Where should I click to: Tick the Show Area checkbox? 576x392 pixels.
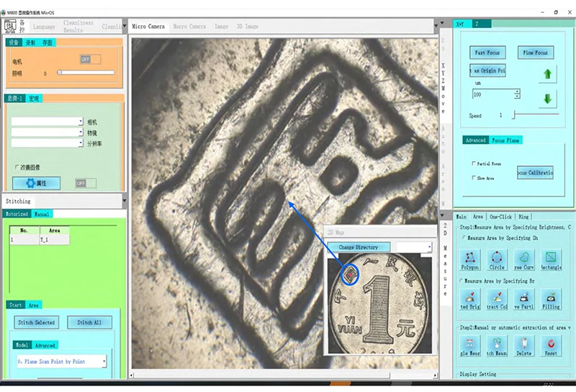[473, 178]
